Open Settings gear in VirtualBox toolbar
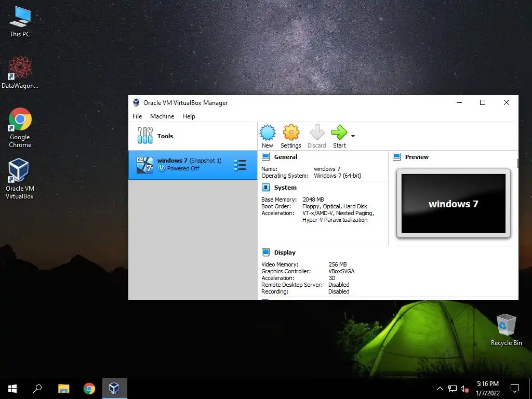Image resolution: width=532 pixels, height=399 pixels. click(x=291, y=132)
